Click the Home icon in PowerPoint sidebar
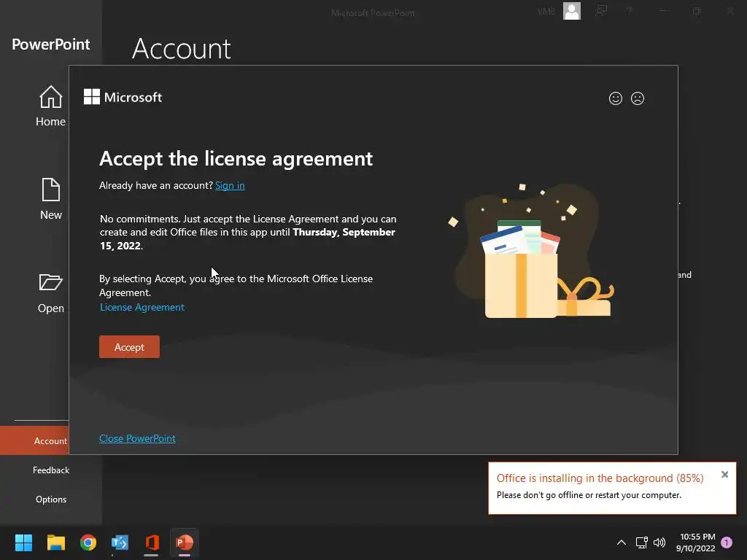This screenshot has height=560, width=747. 50,97
